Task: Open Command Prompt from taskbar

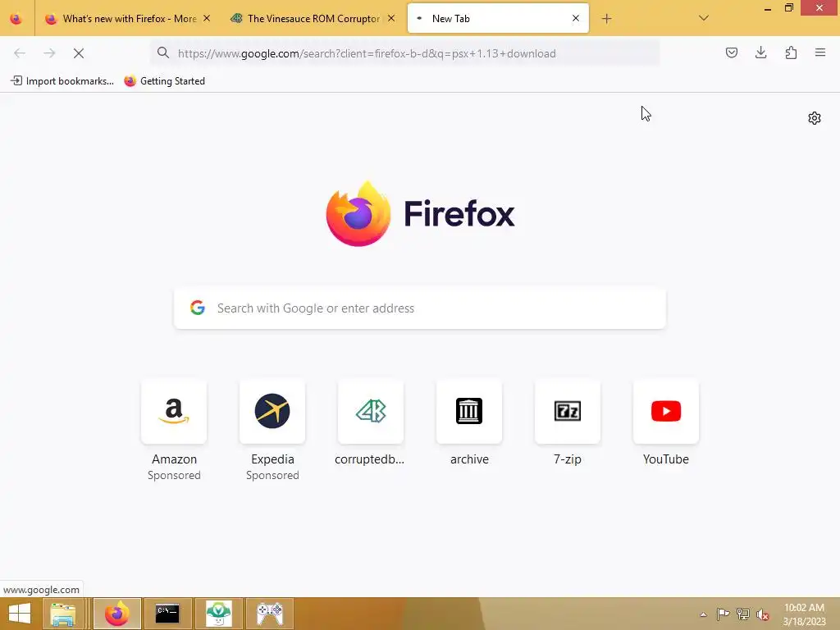Action: [167, 614]
